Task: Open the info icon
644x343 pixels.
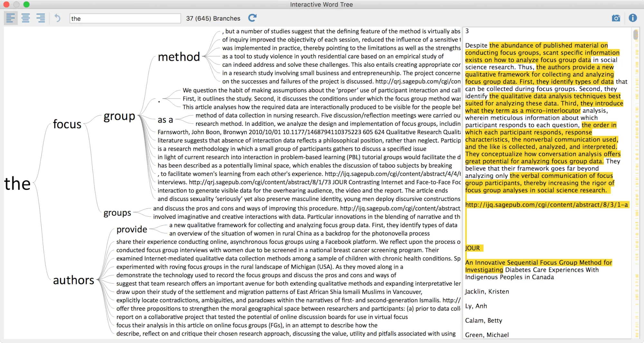Action: point(633,18)
